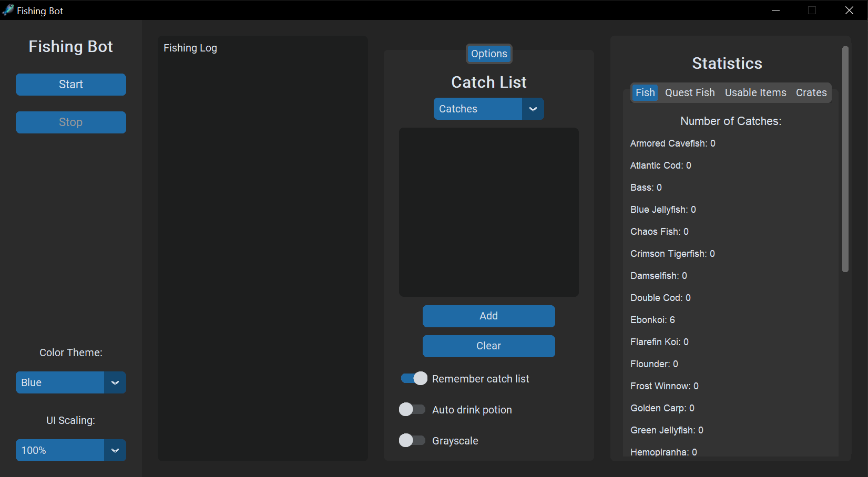
Task: Open the Usable Items tab
Action: 755,93
